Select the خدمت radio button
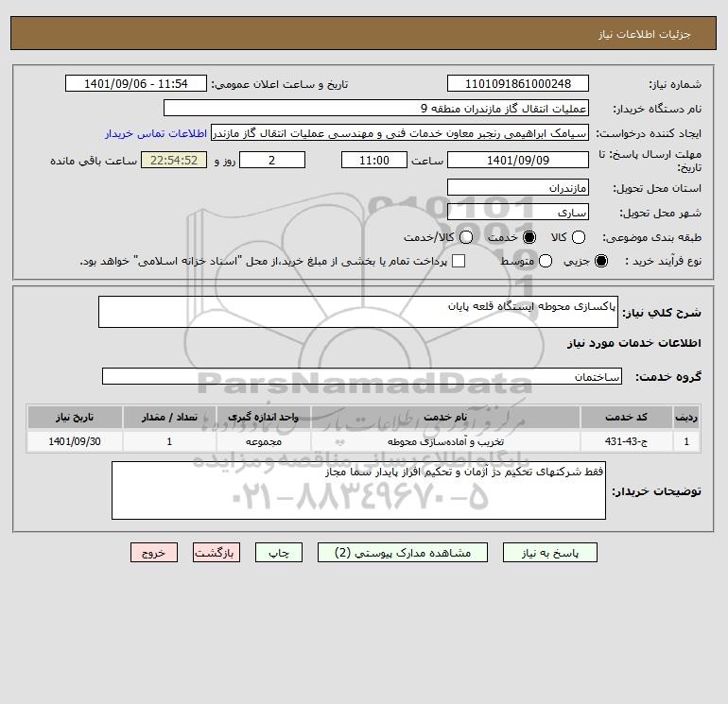This screenshot has width=728, height=704. (x=529, y=237)
